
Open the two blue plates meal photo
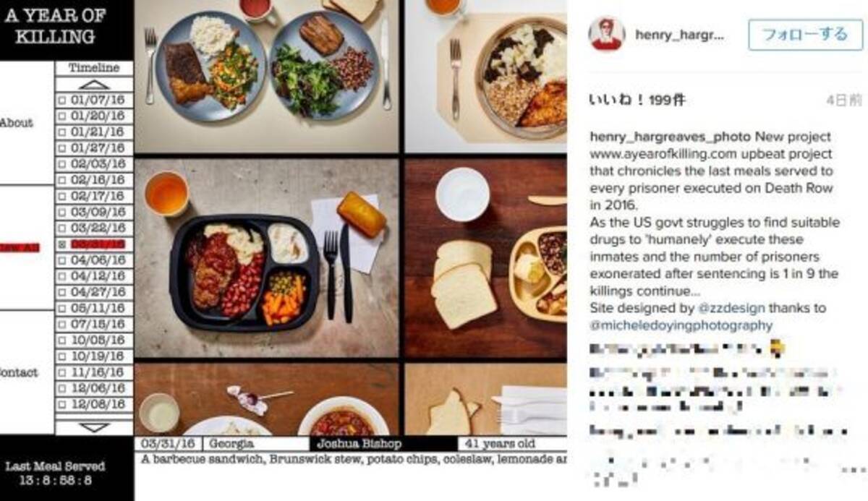(x=266, y=76)
